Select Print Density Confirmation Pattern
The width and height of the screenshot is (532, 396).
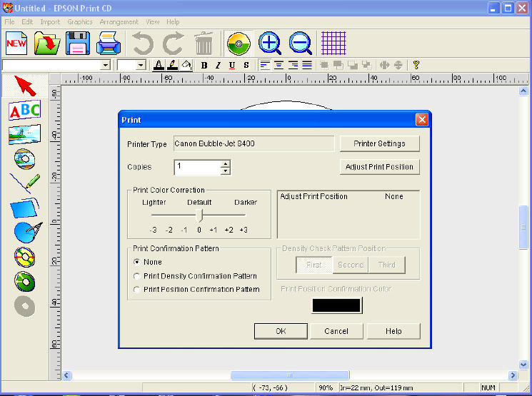(136, 276)
